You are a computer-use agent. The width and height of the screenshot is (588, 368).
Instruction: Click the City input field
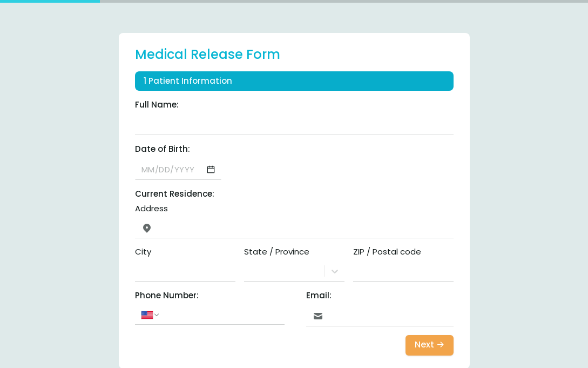[x=185, y=271]
